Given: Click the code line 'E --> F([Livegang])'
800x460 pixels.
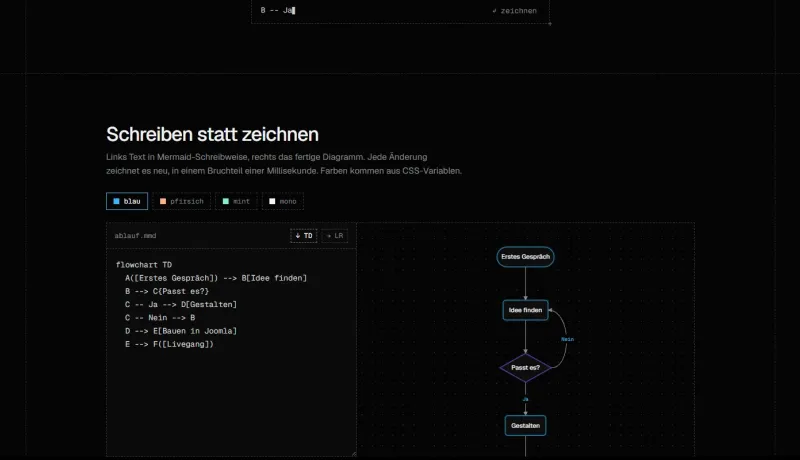Looking at the screenshot, I should pos(169,344).
